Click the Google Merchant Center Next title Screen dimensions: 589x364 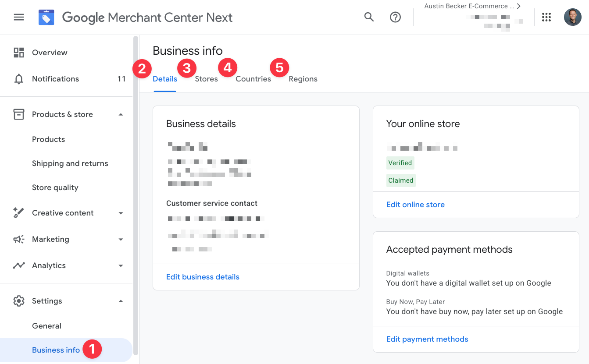[147, 18]
